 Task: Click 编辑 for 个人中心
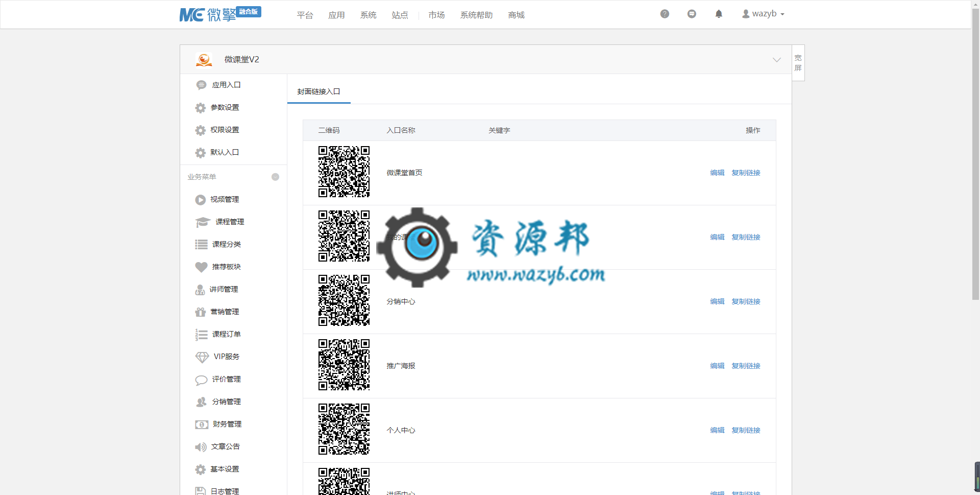coord(717,430)
